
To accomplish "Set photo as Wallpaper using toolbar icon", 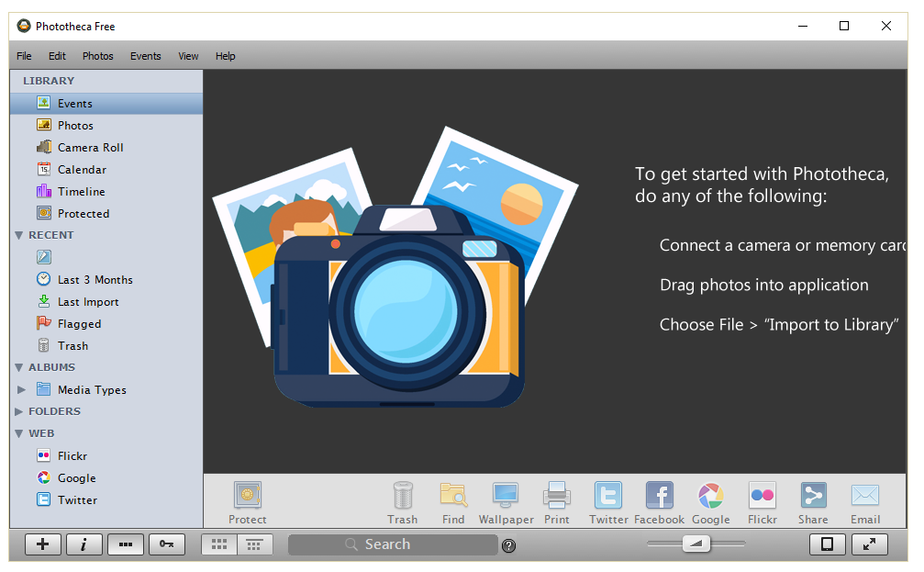I will (506, 497).
